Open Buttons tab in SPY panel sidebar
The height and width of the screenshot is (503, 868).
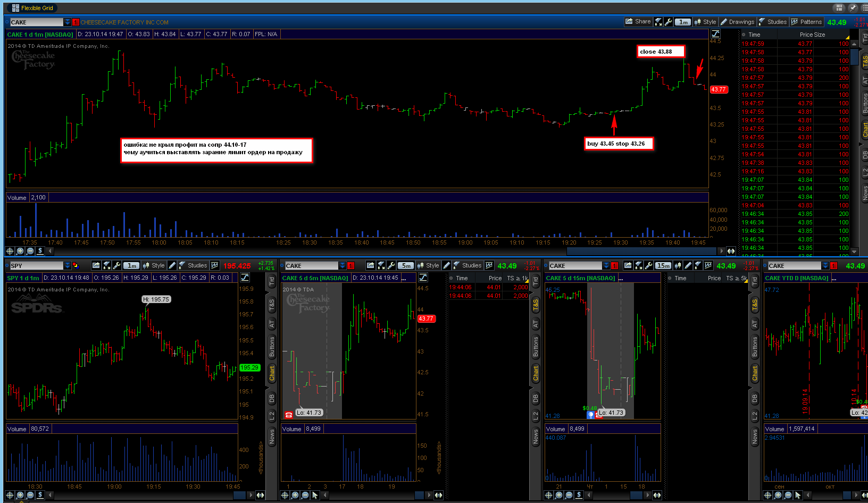[272, 346]
